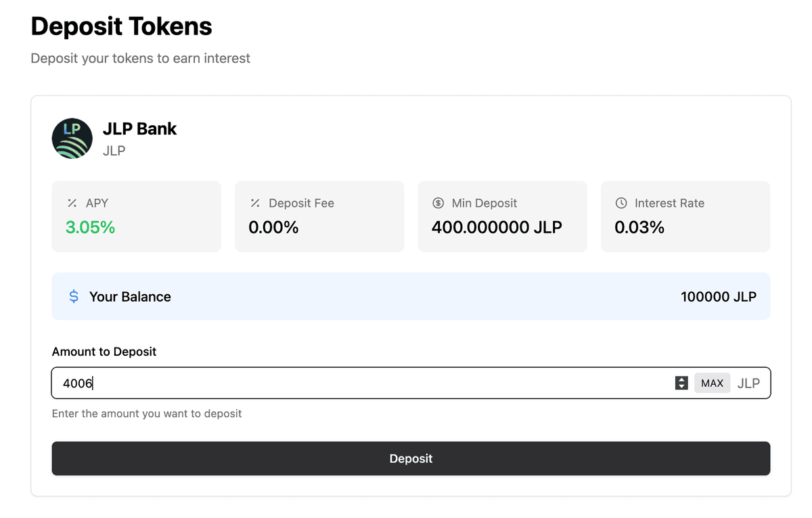This screenshot has height=518, width=812.
Task: Click the JLP Bank logo icon
Action: coord(72,139)
